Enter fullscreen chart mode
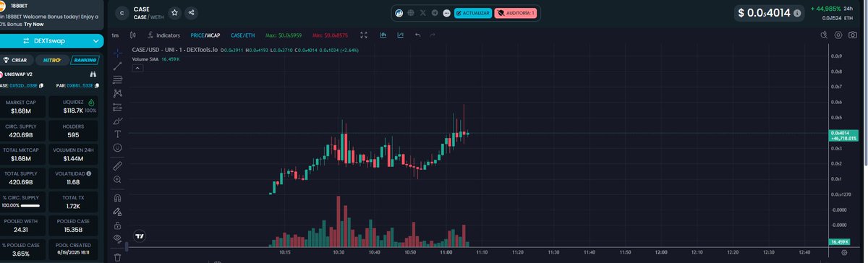The width and height of the screenshot is (868, 263). [364, 35]
